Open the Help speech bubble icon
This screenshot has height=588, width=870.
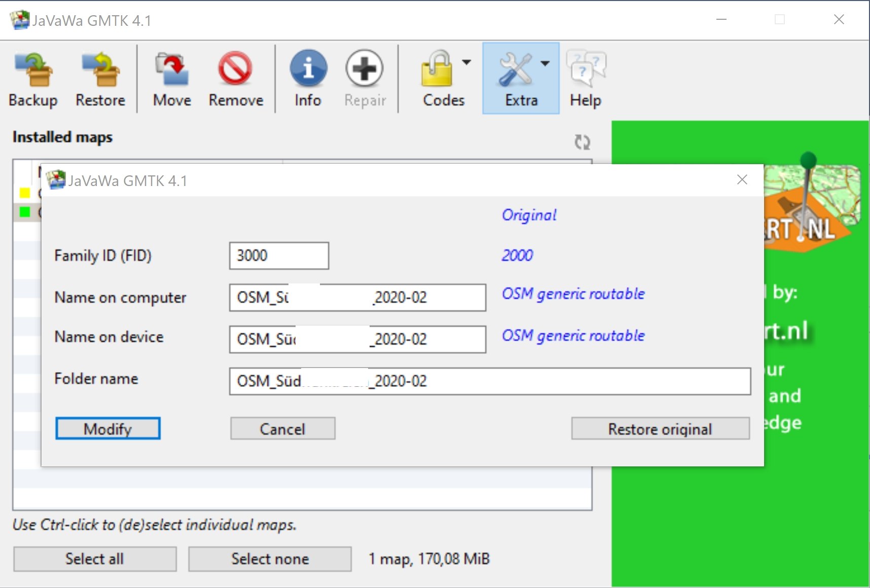[585, 69]
